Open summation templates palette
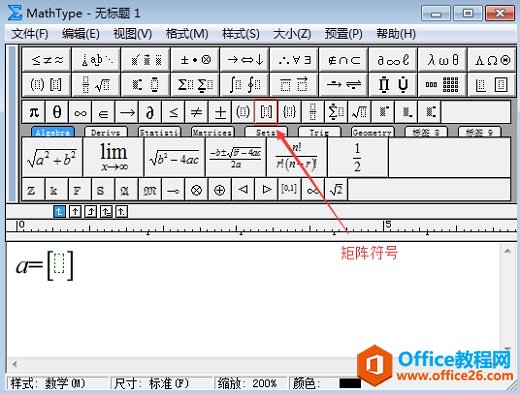Screen dimensions: 520x393 tap(195, 84)
